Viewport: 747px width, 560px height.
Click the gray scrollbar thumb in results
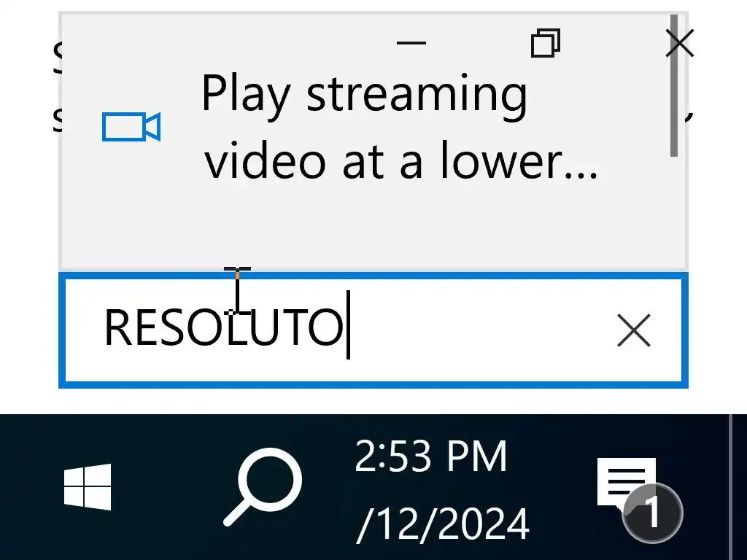coord(673,86)
